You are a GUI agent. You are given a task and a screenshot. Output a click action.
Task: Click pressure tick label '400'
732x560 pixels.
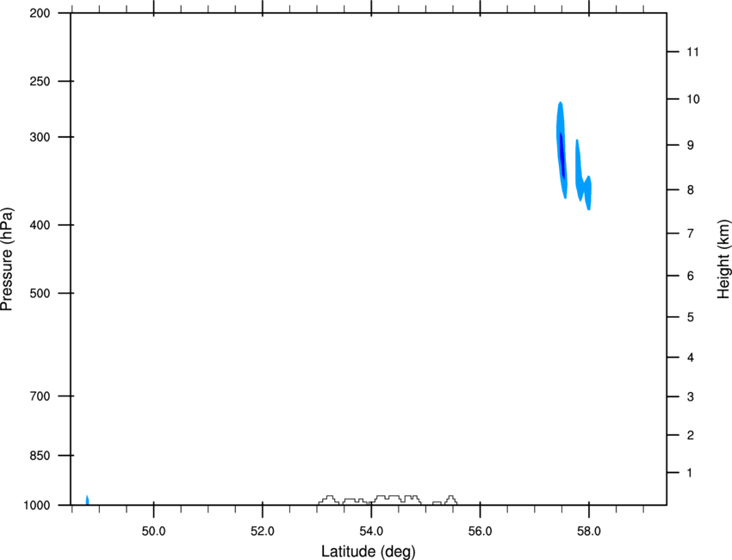tap(40, 225)
